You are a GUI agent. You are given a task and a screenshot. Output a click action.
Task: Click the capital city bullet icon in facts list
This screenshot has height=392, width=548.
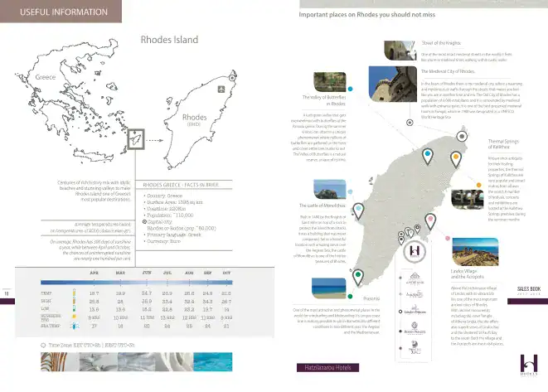(144, 222)
